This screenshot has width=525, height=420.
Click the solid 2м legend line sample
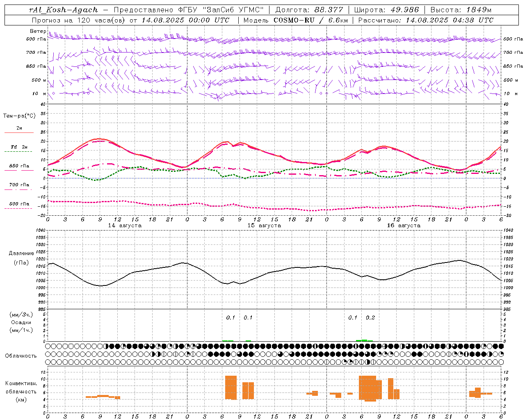point(19,133)
